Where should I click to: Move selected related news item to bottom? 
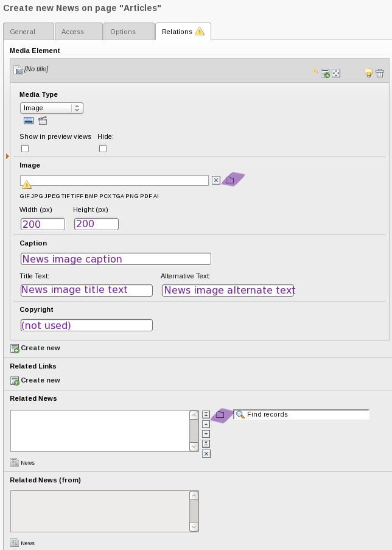click(206, 443)
